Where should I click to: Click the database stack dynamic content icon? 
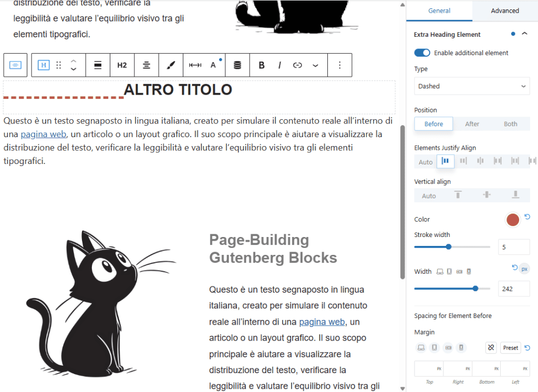(237, 65)
